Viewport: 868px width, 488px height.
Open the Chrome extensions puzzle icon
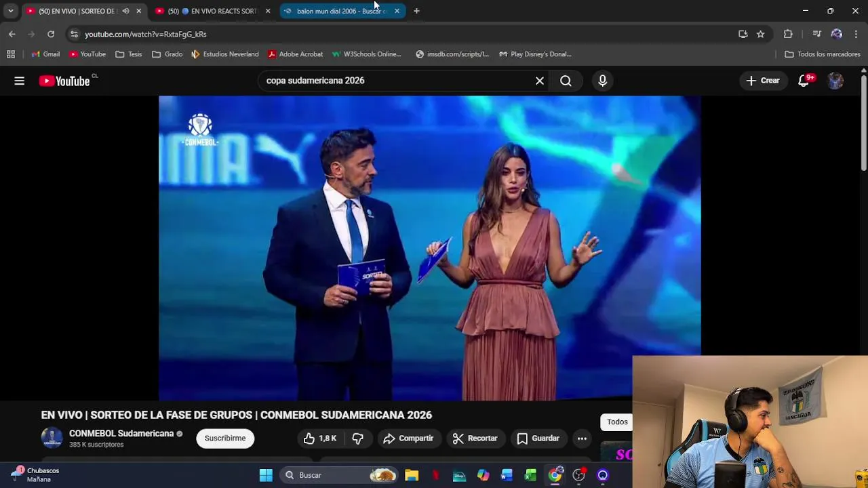click(x=788, y=34)
